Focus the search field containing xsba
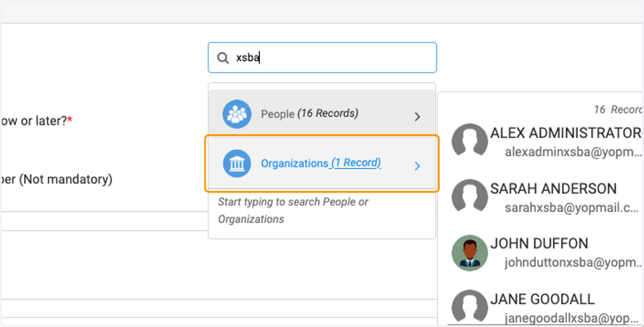The width and height of the screenshot is (644, 327). pyautogui.click(x=322, y=57)
